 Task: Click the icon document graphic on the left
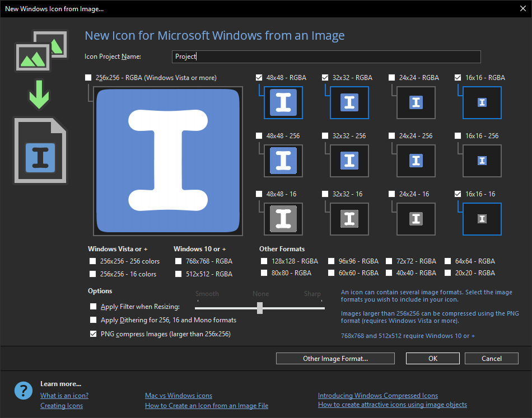click(40, 150)
